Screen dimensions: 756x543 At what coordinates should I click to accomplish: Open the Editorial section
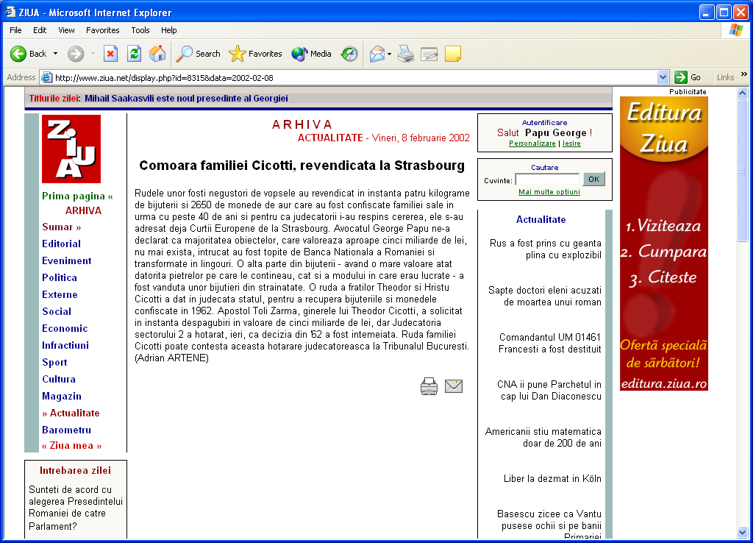(x=61, y=244)
